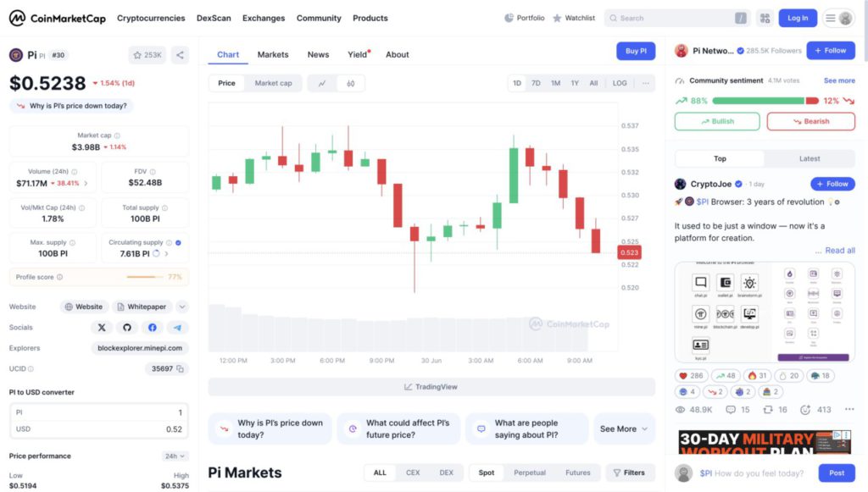Expand the See More questions dropdown
Screen dimensions: 868x492
pos(624,429)
